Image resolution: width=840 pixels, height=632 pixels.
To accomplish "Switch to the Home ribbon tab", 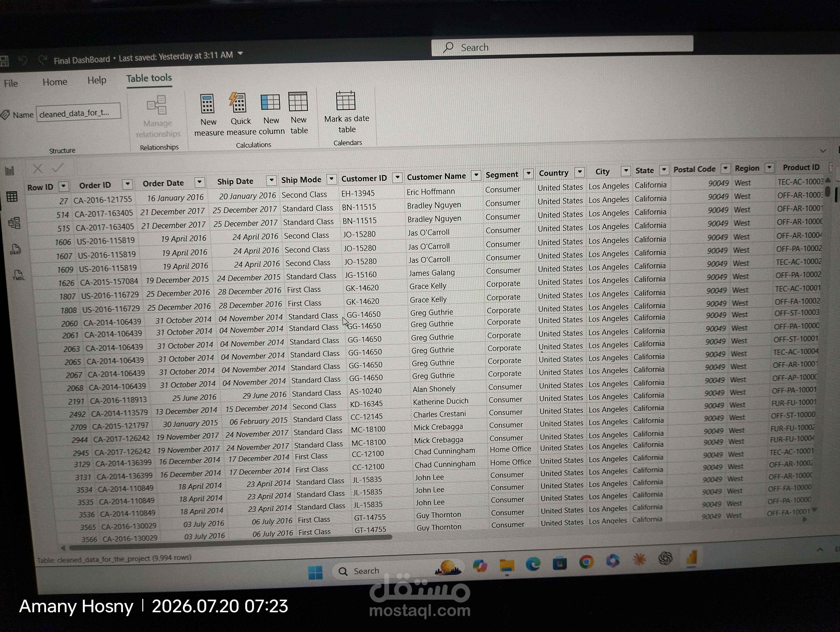I will coord(55,82).
